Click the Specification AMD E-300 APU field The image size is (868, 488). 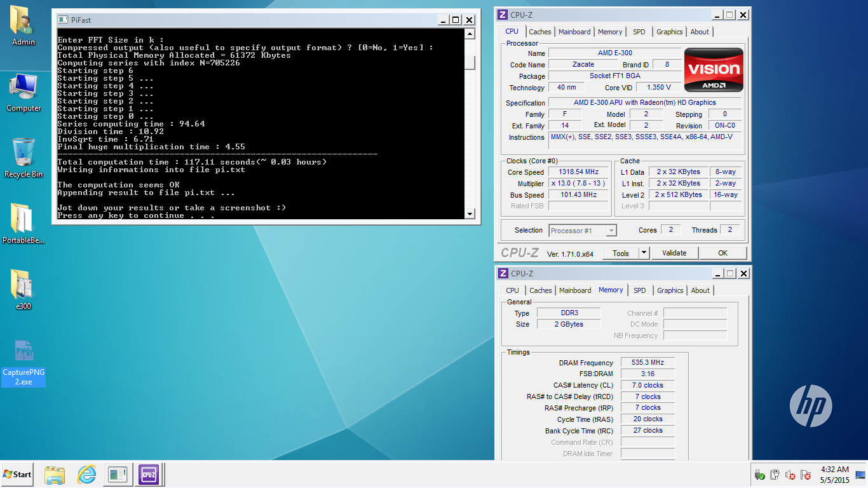click(x=644, y=102)
